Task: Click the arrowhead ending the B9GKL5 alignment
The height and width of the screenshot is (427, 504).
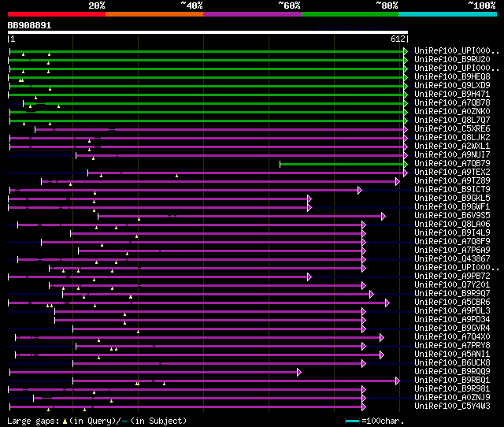Action: tap(309, 199)
